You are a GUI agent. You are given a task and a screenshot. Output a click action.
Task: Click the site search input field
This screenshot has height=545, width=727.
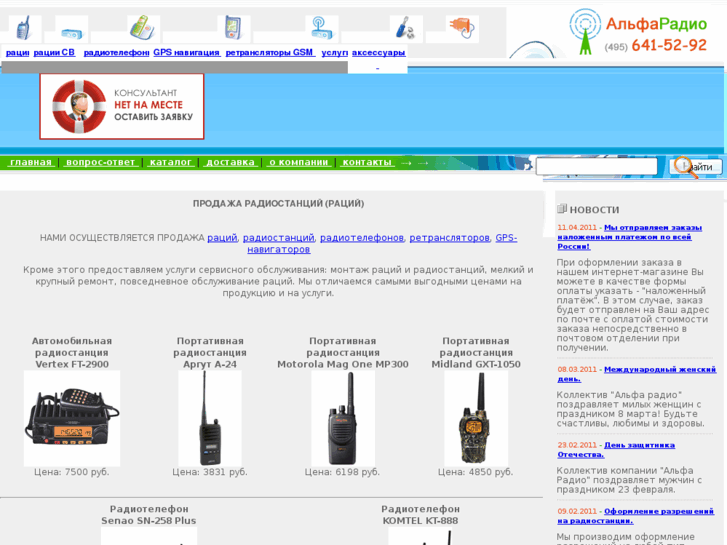(x=596, y=166)
